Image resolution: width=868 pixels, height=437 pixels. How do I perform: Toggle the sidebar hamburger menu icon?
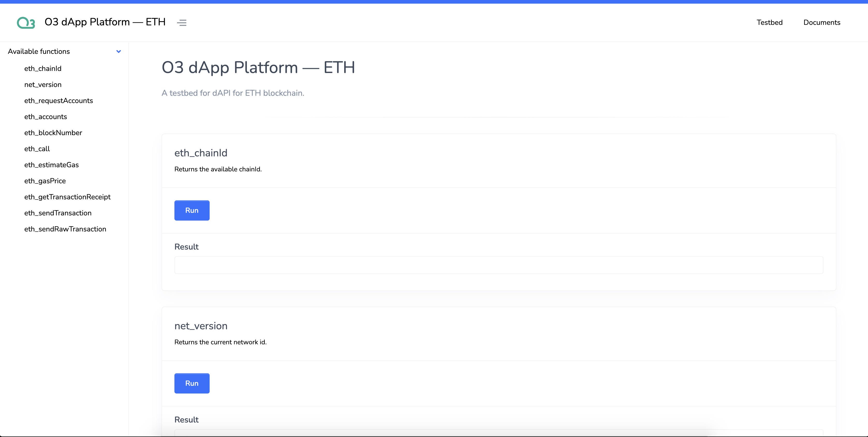182,23
